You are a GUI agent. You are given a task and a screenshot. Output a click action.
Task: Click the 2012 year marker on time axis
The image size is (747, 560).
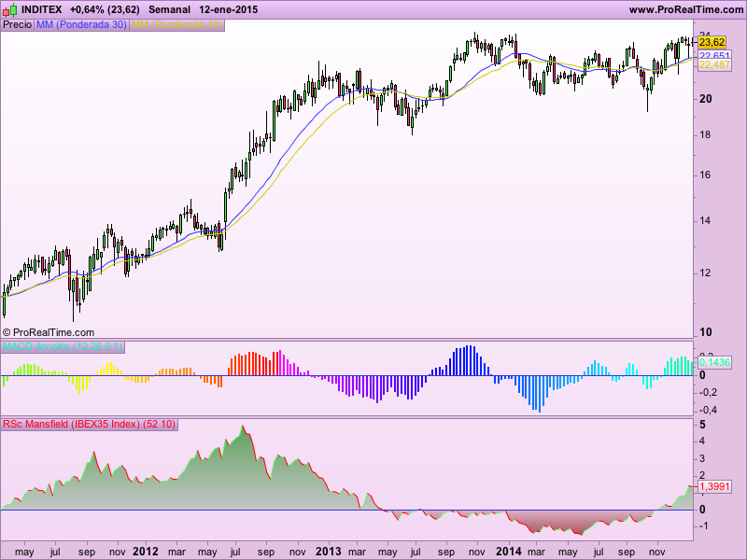pyautogui.click(x=146, y=552)
